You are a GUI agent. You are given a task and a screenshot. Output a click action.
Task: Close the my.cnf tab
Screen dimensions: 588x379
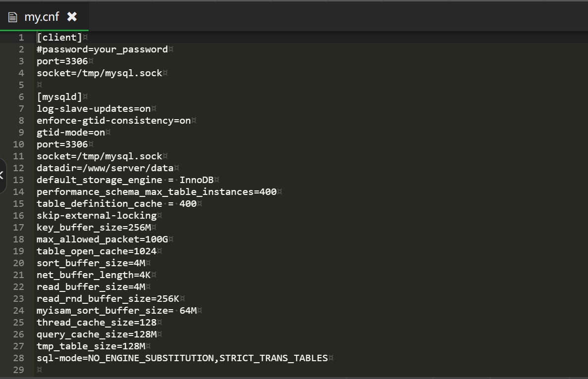[72, 16]
